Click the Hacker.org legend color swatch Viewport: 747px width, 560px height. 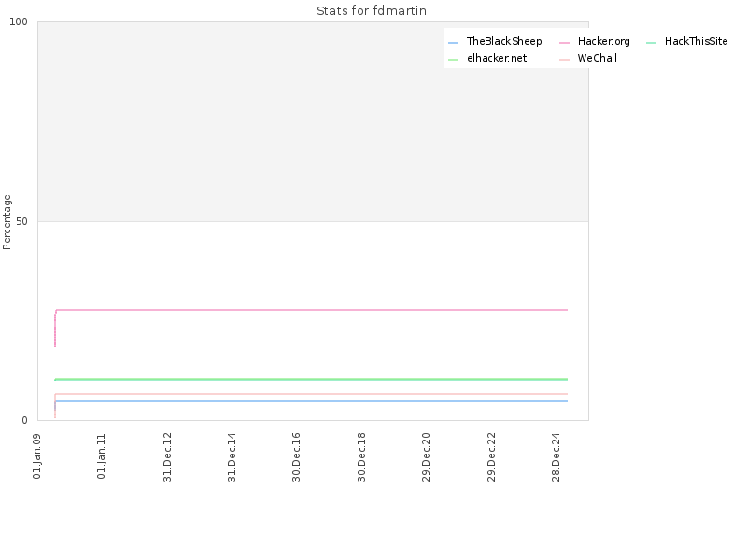564,43
